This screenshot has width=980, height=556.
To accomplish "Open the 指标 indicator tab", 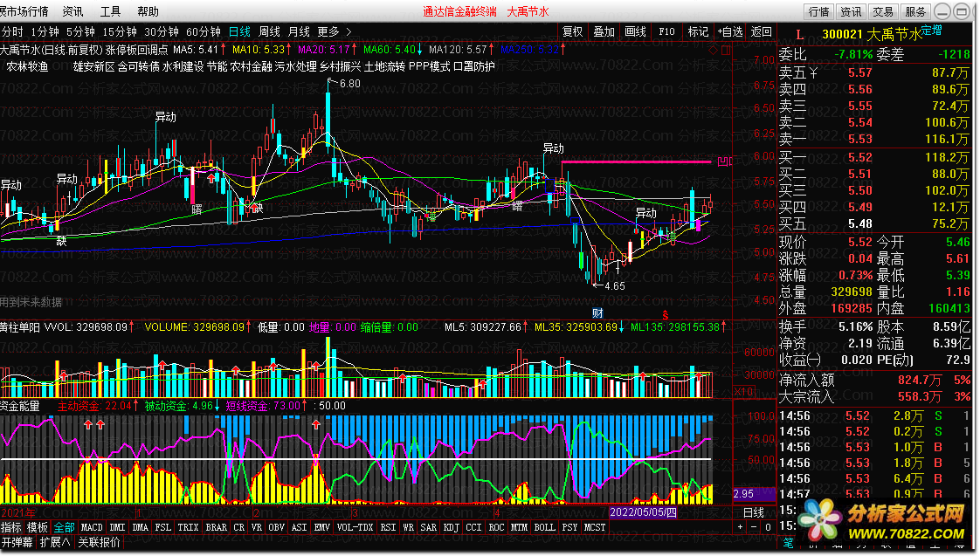I will pos(11,527).
